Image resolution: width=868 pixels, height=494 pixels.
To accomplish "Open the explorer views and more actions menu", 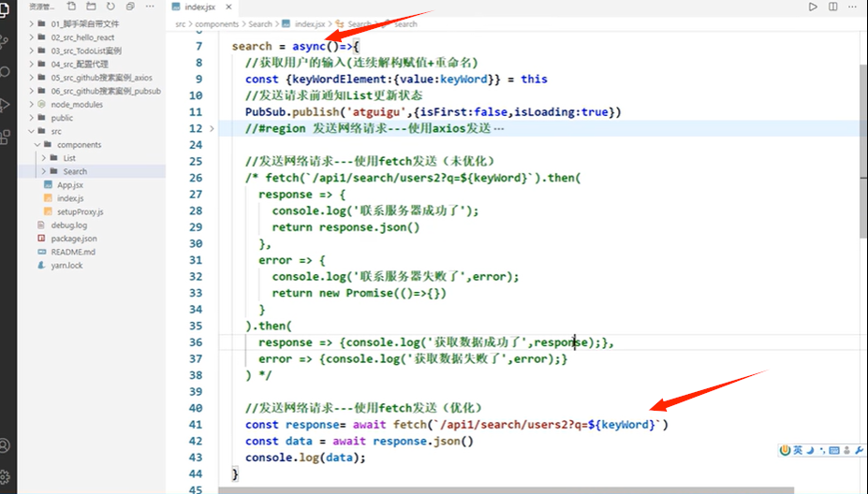I will pos(150,7).
